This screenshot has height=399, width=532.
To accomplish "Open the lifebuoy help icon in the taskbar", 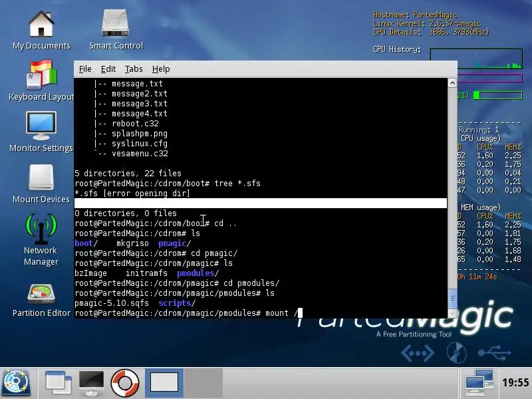I will [x=125, y=384].
